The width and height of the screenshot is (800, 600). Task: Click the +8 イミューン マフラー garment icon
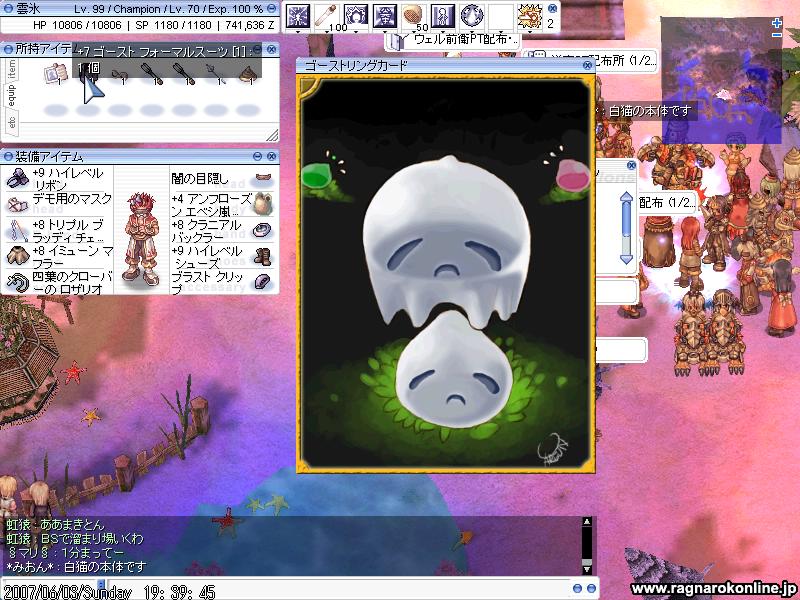coord(17,256)
